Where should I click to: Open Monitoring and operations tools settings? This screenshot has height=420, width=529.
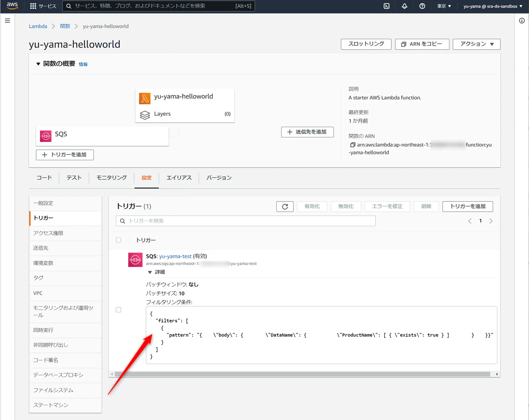[65, 311]
